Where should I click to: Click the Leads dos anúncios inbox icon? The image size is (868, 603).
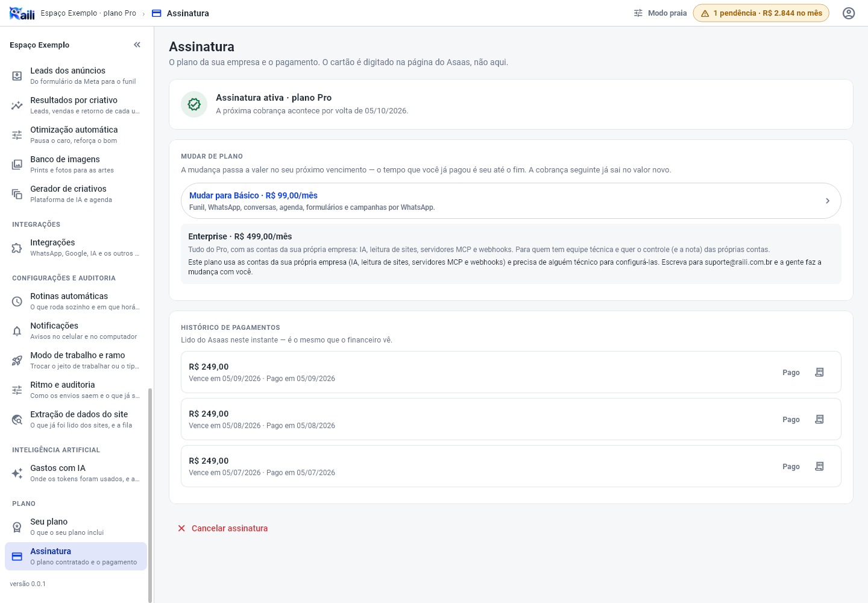point(17,76)
